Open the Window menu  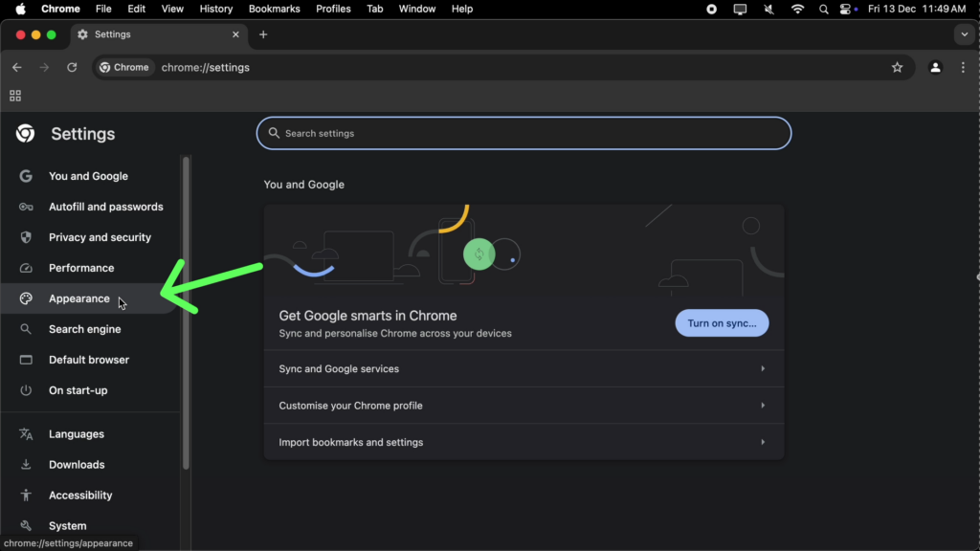tap(417, 9)
